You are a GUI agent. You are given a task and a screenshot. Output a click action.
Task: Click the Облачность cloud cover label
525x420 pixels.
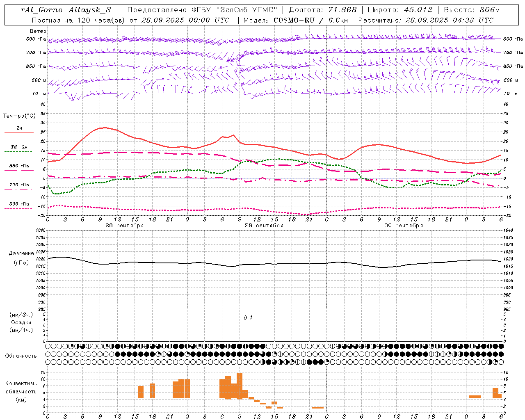point(21,356)
